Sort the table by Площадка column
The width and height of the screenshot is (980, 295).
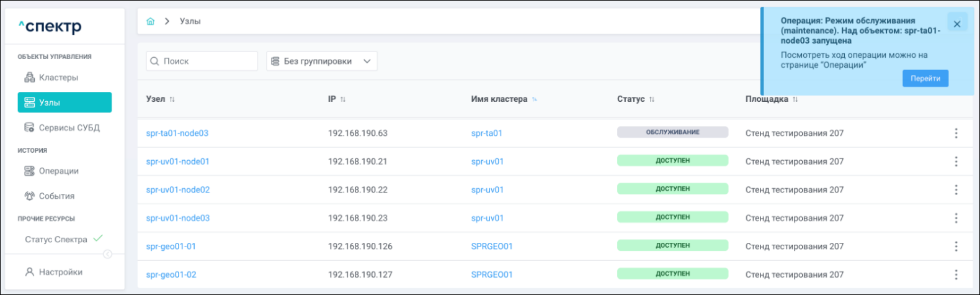[795, 99]
